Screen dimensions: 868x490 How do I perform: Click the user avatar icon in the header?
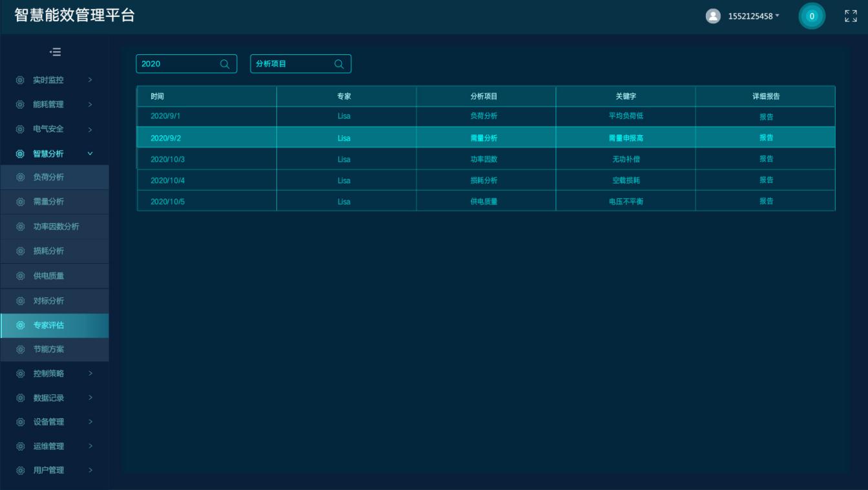pos(713,16)
